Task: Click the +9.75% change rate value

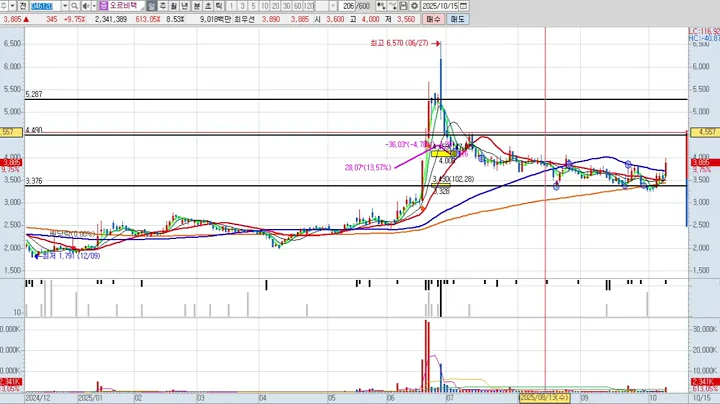Action: pyautogui.click(x=74, y=19)
